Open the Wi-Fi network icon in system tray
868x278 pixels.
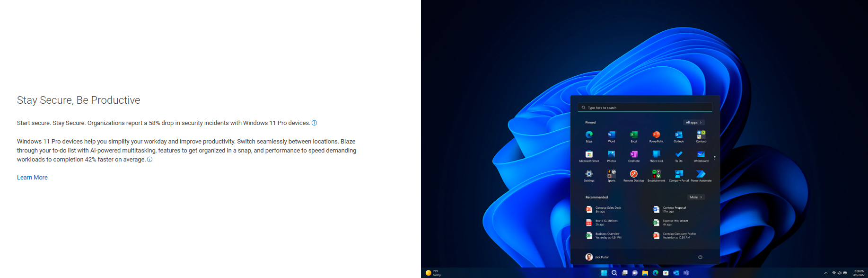point(834,273)
